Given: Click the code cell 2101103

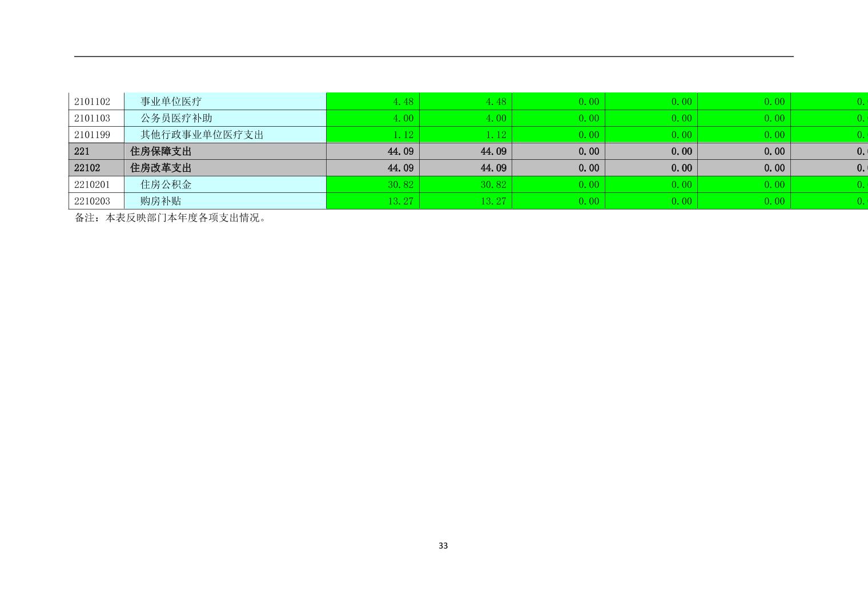Looking at the screenshot, I should click(x=93, y=118).
